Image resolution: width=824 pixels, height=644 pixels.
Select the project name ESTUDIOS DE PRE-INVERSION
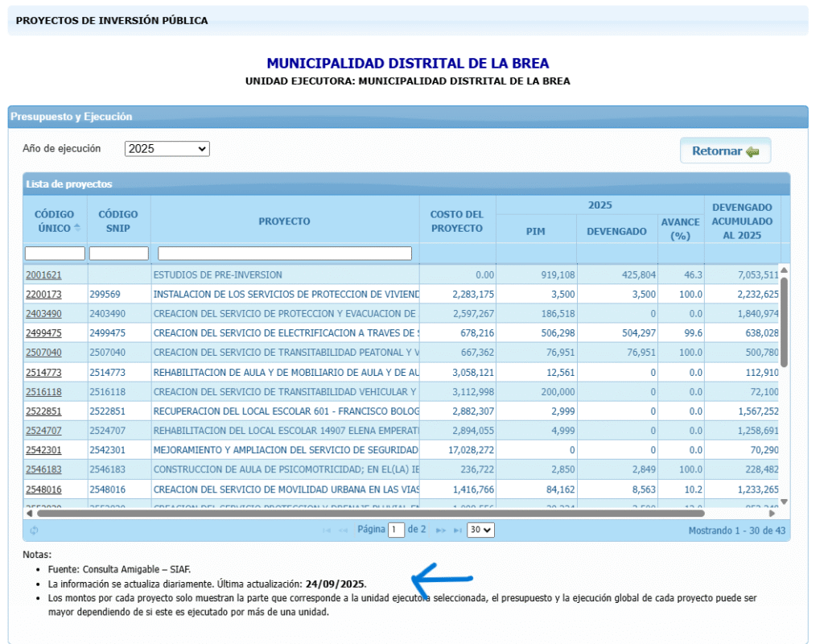pyautogui.click(x=217, y=275)
